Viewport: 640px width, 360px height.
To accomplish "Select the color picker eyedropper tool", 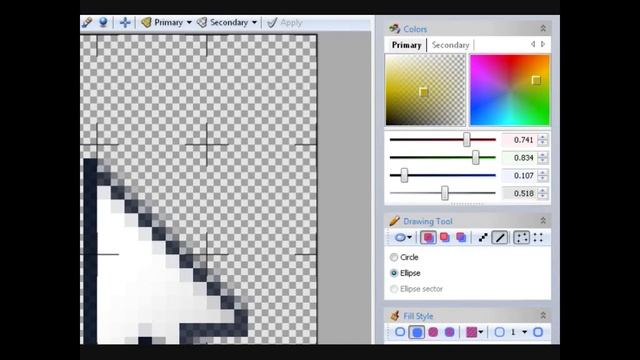I will [x=87, y=22].
